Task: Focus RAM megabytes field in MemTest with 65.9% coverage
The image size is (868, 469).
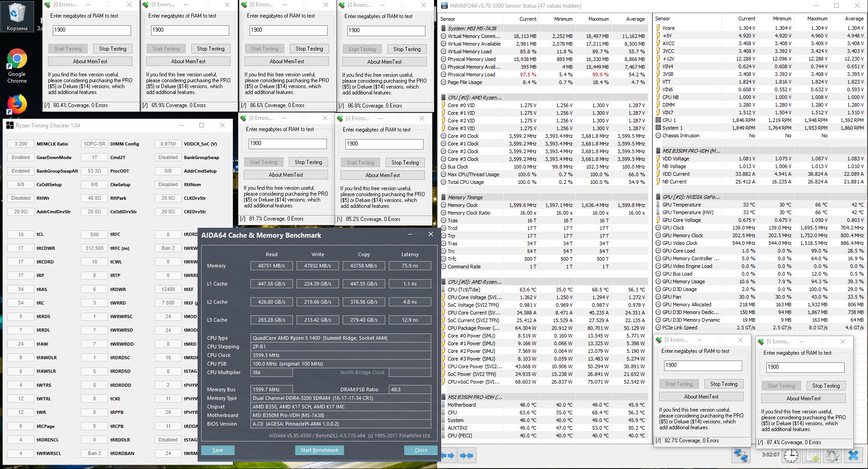Action: click(190, 30)
